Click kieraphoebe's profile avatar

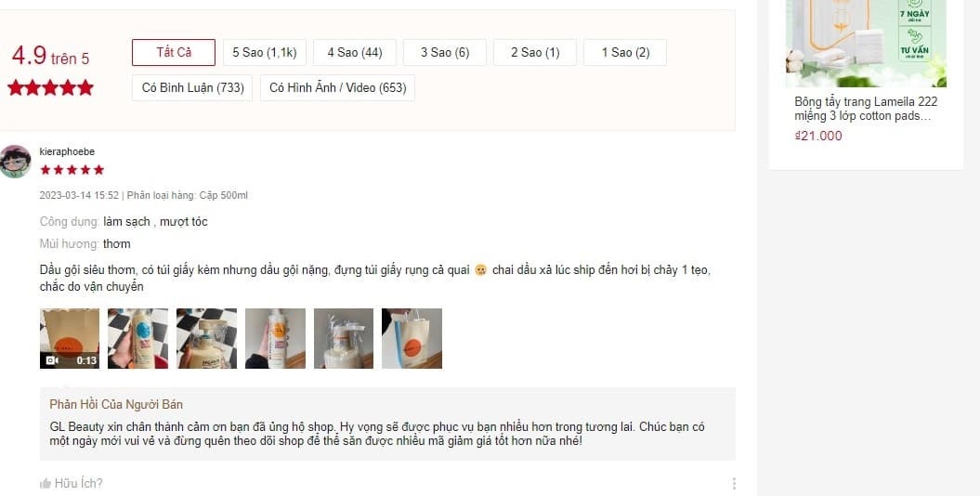[15, 162]
